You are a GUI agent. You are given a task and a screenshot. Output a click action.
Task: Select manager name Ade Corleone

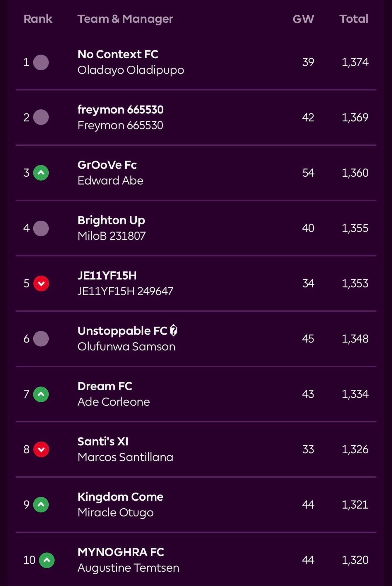[114, 402]
